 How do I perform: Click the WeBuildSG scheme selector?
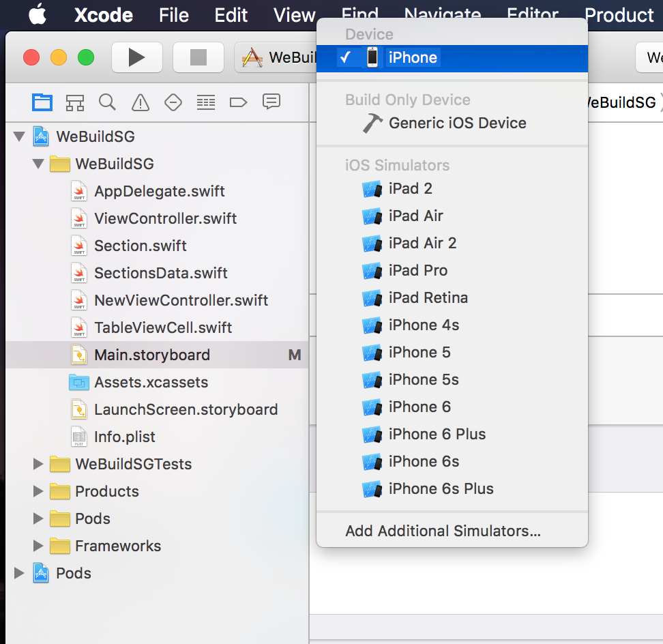(276, 57)
